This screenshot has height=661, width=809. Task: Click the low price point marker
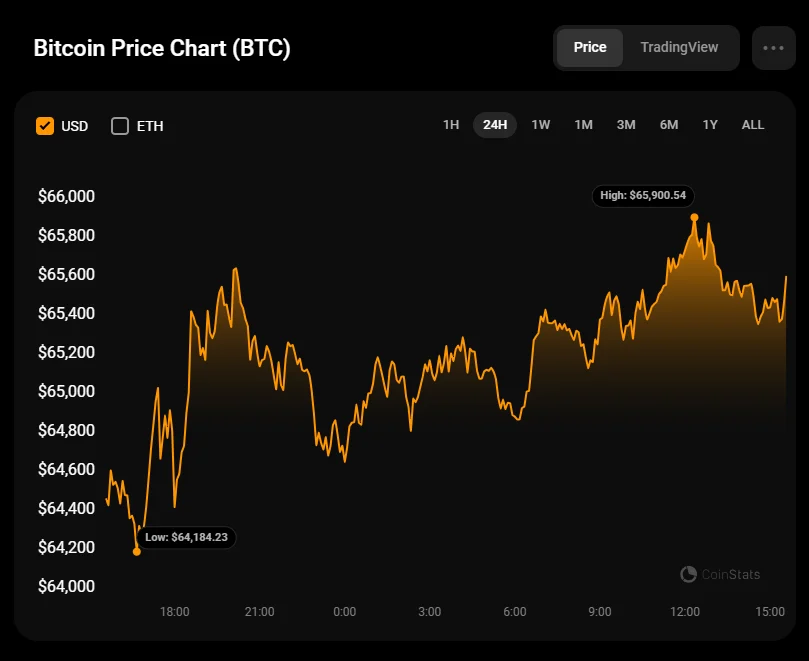pyautogui.click(x=137, y=551)
